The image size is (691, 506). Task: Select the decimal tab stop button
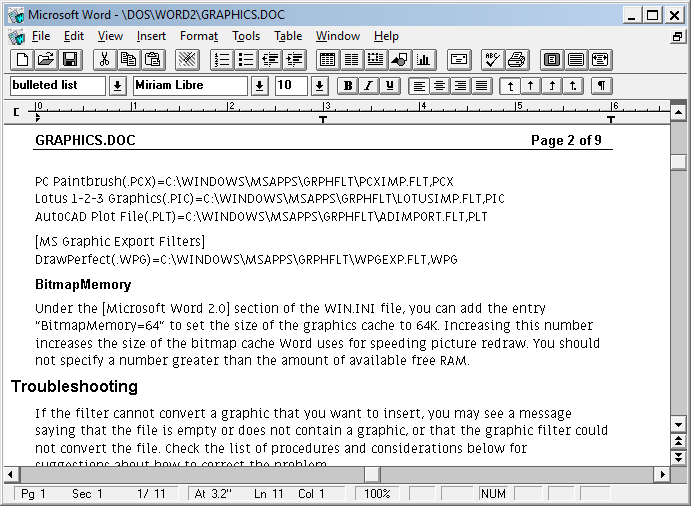(x=573, y=86)
